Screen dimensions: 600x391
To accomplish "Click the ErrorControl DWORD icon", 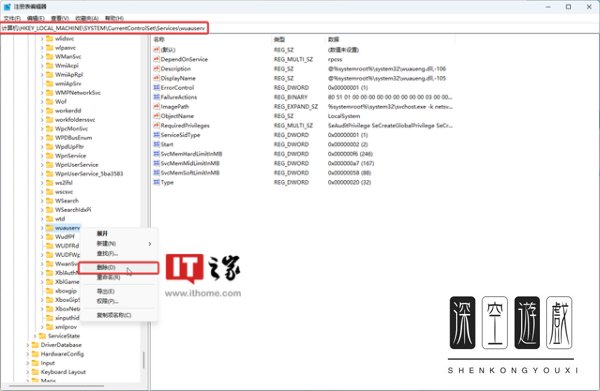I will (x=156, y=88).
